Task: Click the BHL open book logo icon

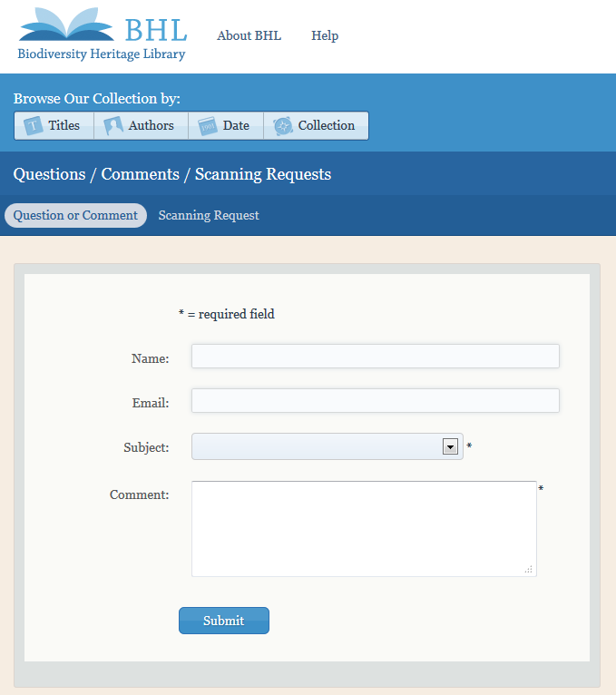Action: coord(67,24)
